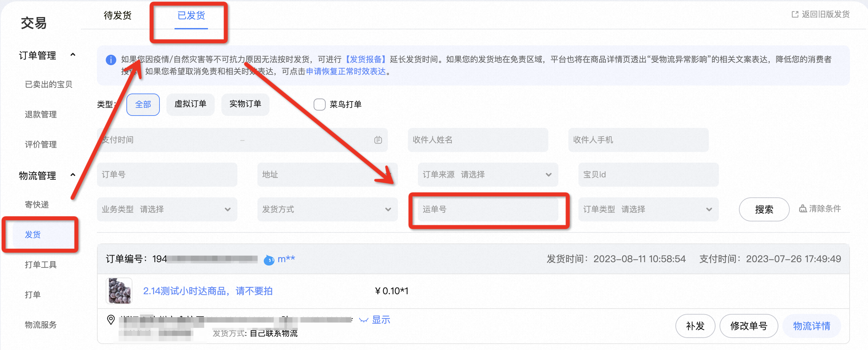Select the 虚拟订单 type filter
This screenshot has width=868, height=350.
click(190, 104)
